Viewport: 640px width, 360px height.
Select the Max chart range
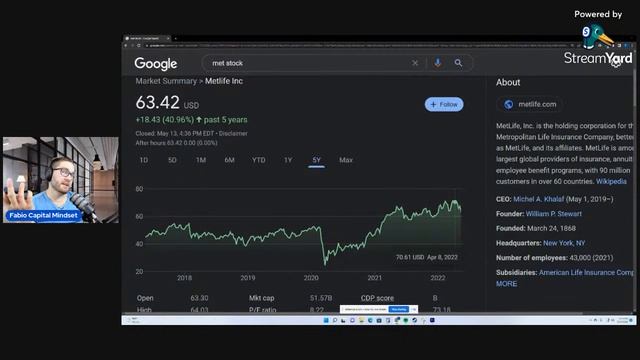point(346,160)
